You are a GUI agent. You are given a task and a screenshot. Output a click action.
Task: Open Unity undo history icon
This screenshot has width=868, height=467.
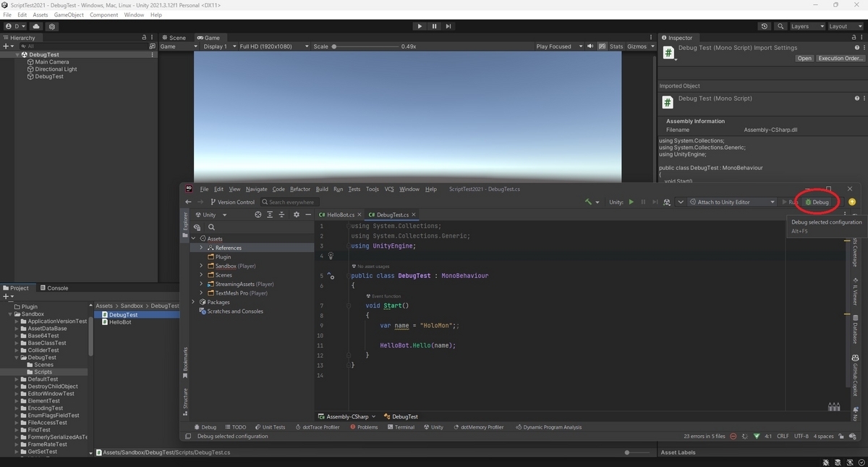765,26
